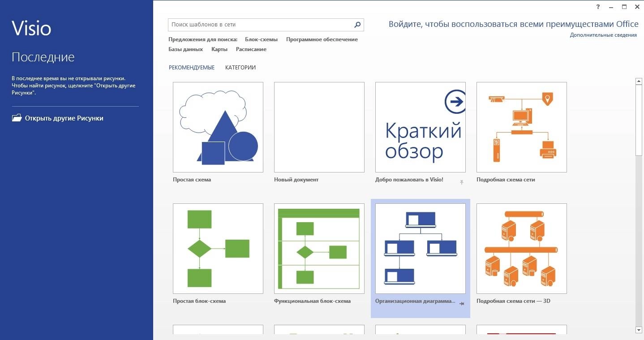This screenshot has width=644, height=340.
Task: Click the Подробная схема сети caption
Action: [506, 180]
